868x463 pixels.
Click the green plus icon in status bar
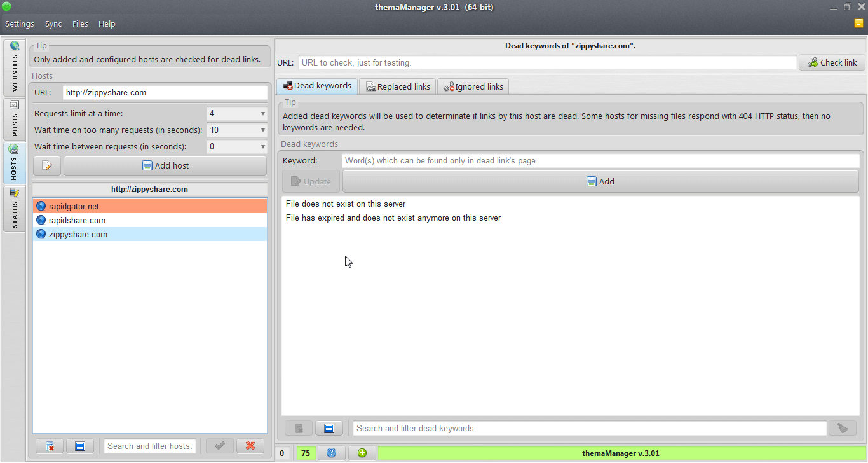pos(362,453)
